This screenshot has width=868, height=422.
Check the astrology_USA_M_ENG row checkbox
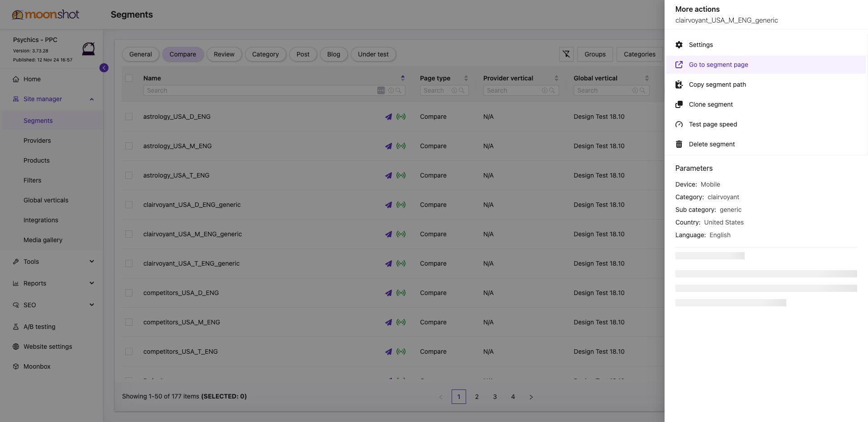129,146
